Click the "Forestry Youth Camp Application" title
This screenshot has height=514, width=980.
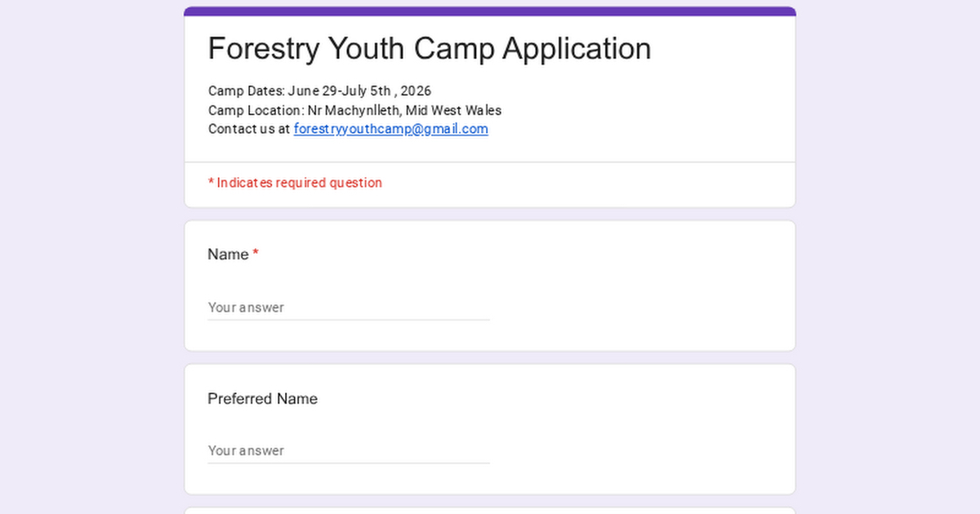430,49
